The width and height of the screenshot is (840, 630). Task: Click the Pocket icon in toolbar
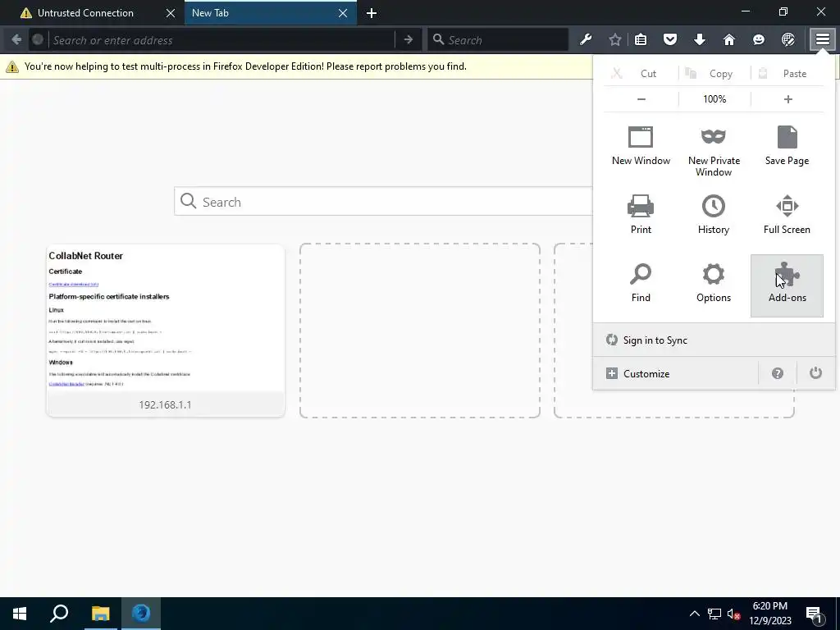click(670, 39)
